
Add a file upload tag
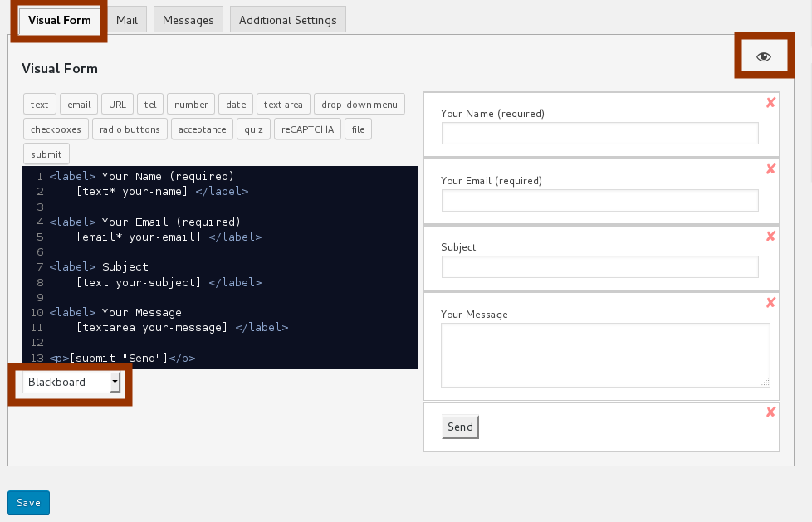pyautogui.click(x=359, y=129)
